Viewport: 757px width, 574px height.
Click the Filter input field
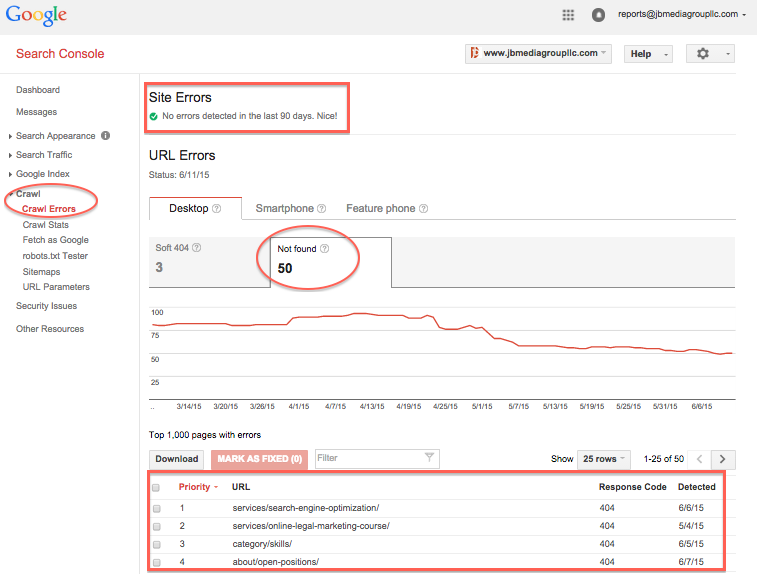(370, 459)
